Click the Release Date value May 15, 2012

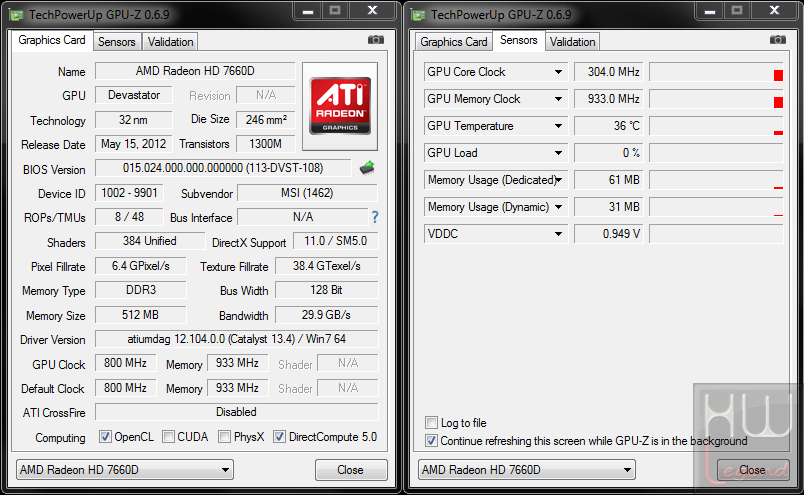134,144
